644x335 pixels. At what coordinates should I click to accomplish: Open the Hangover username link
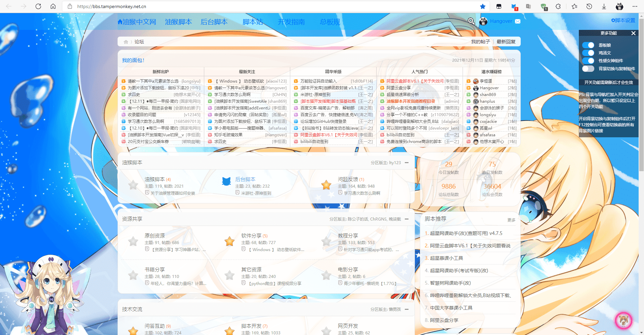tap(501, 21)
